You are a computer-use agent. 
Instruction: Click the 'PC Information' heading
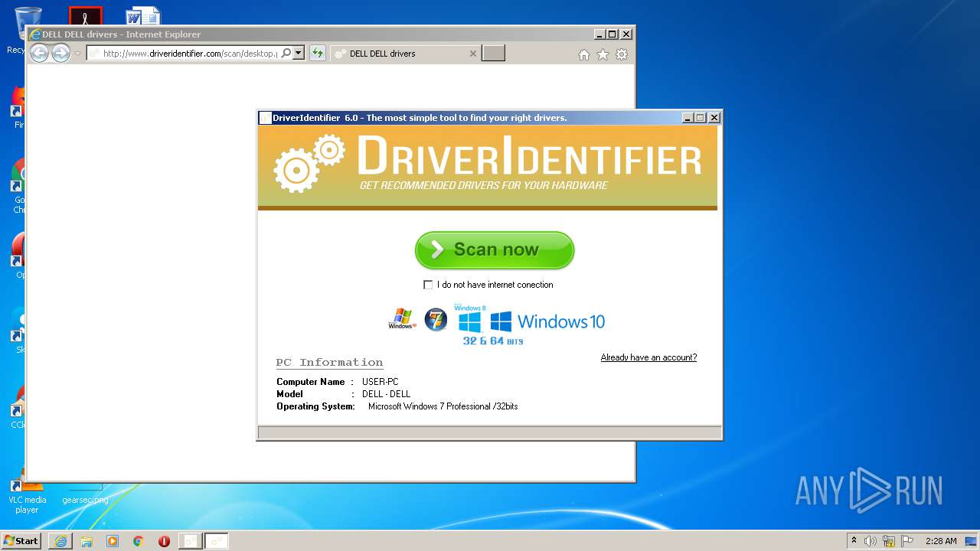click(x=330, y=362)
